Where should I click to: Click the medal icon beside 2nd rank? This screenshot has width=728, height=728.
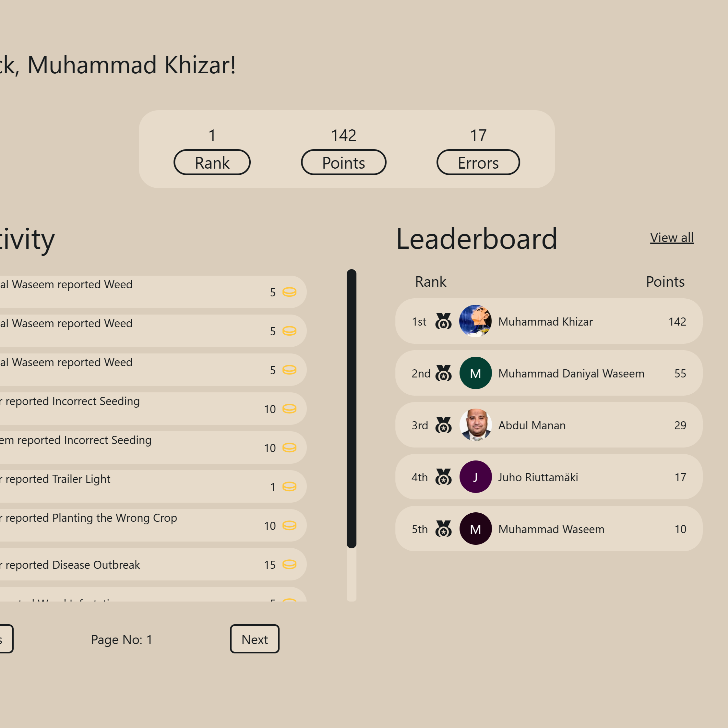coord(443,373)
